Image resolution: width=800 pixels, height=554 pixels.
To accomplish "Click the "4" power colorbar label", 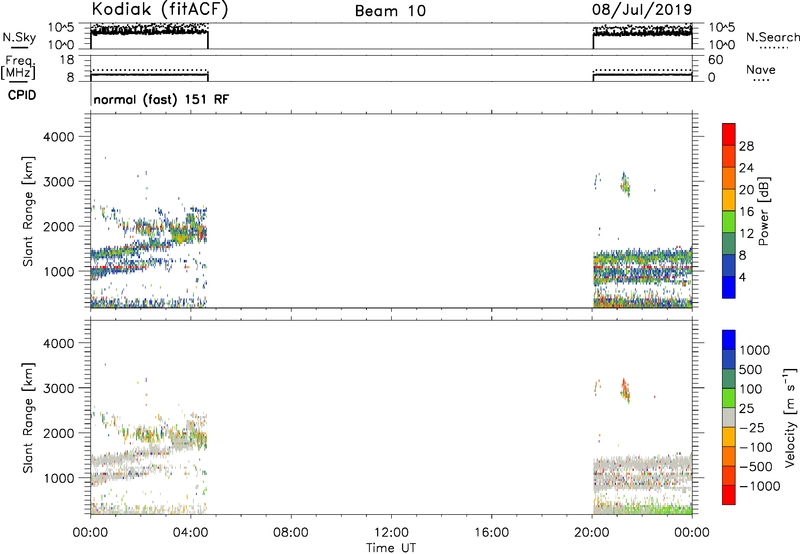I will pos(743,277).
